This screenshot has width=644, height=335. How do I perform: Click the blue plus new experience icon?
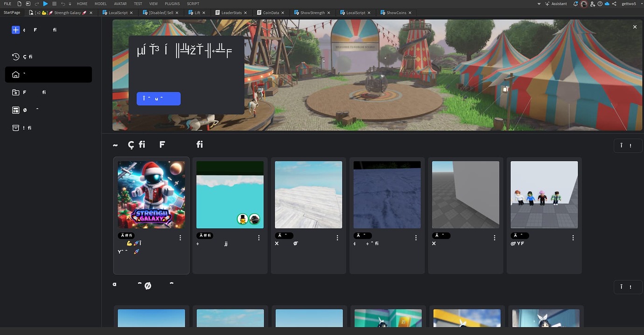[16, 30]
